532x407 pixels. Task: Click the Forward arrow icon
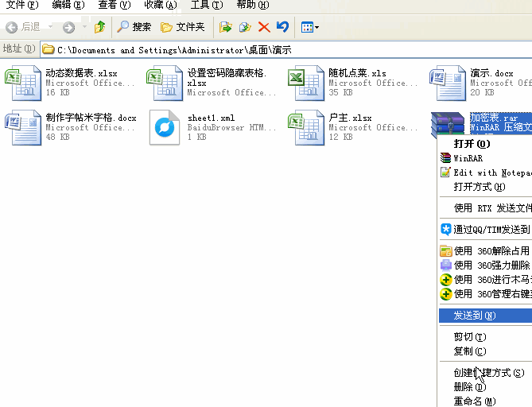[x=68, y=27]
